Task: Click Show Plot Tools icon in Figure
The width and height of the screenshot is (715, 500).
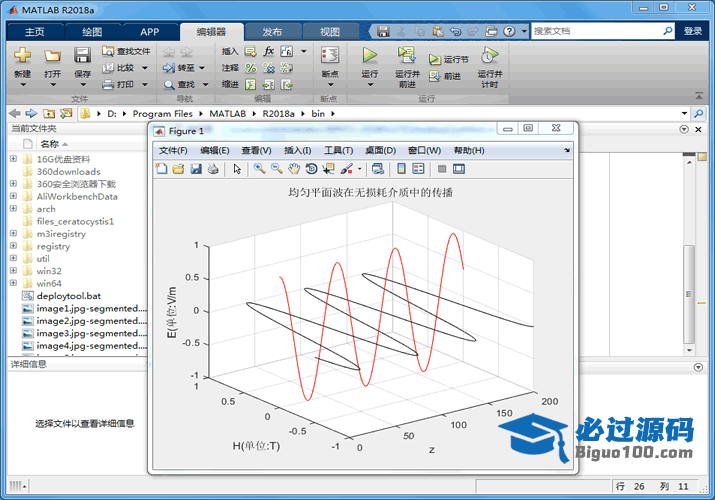Action: [x=459, y=169]
